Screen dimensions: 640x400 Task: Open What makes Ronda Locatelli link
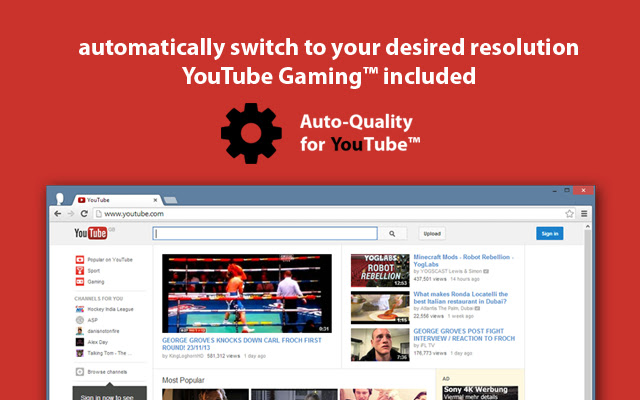coord(460,298)
